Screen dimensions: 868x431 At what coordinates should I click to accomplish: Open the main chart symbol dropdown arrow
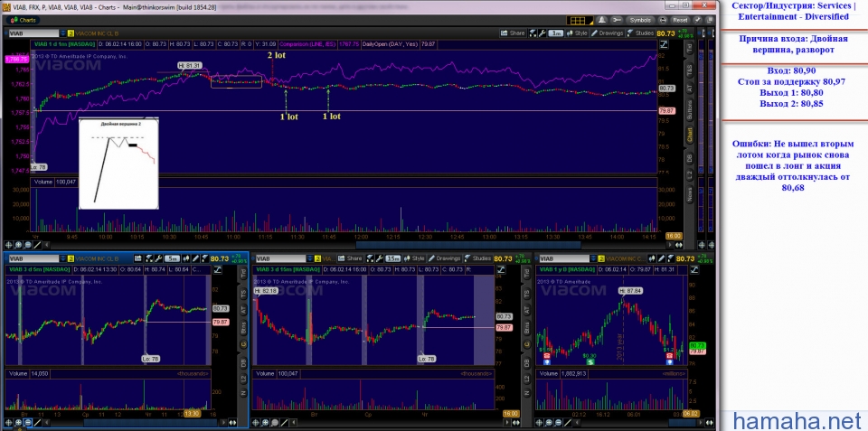click(62, 33)
